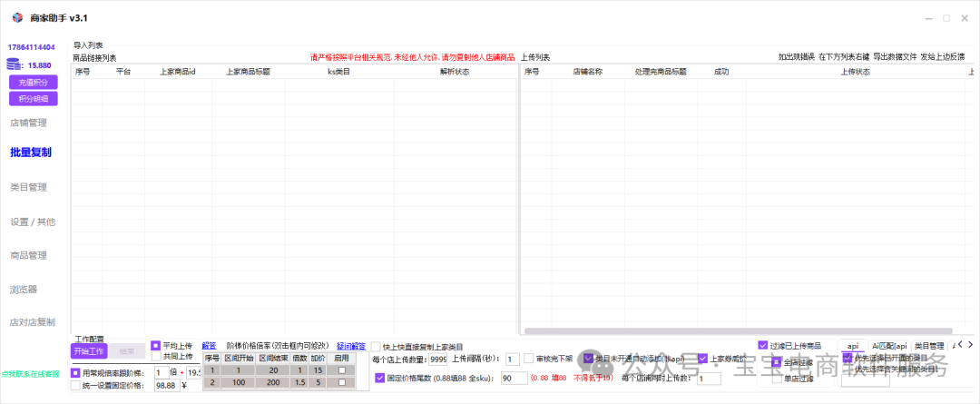Click 点我联系在线客服 link

pos(31,373)
